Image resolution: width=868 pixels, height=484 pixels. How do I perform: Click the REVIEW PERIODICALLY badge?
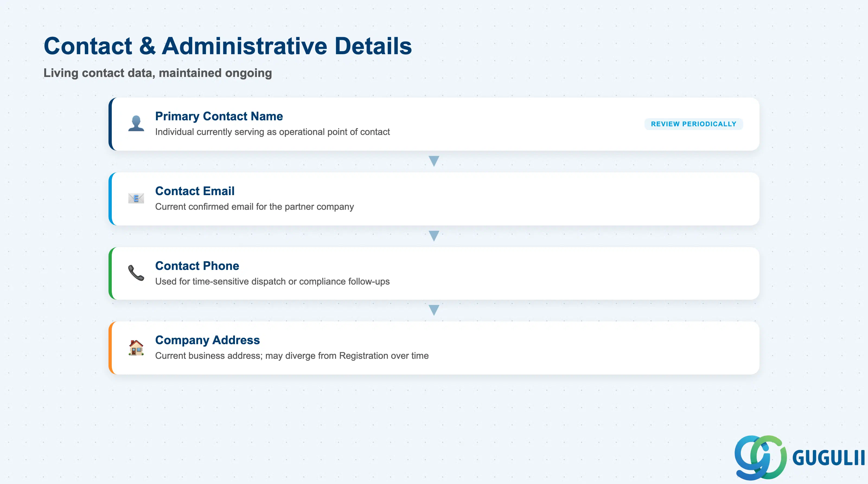(x=694, y=124)
